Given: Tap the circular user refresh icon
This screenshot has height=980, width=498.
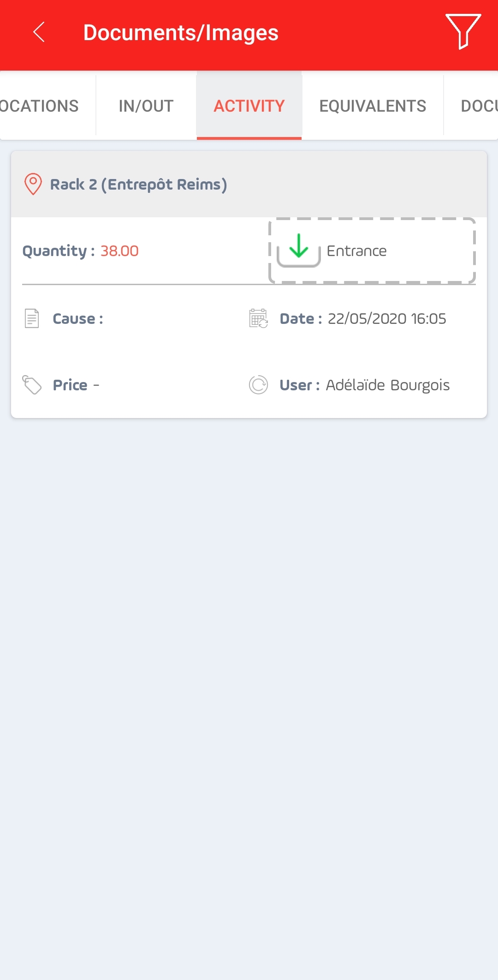Looking at the screenshot, I should tap(259, 385).
